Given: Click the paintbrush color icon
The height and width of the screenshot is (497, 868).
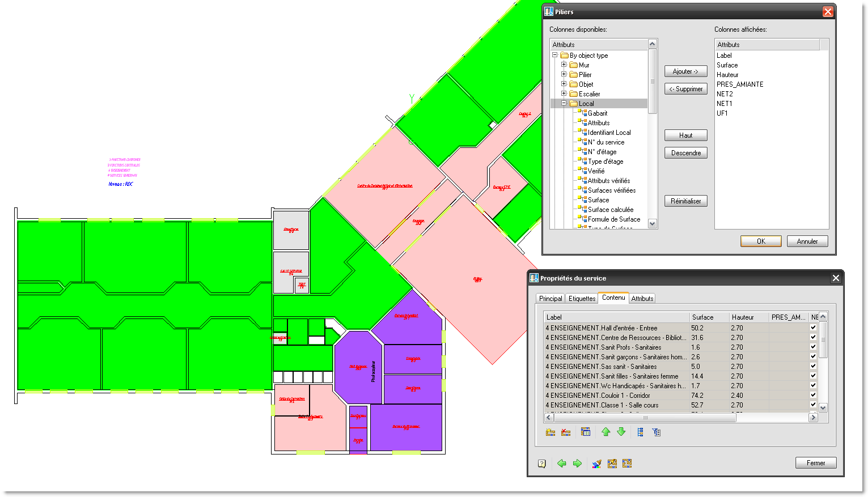Looking at the screenshot, I should click(596, 464).
